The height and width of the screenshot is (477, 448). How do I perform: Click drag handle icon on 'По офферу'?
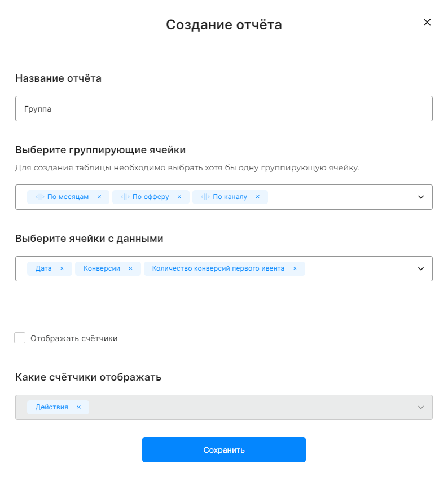click(x=125, y=197)
